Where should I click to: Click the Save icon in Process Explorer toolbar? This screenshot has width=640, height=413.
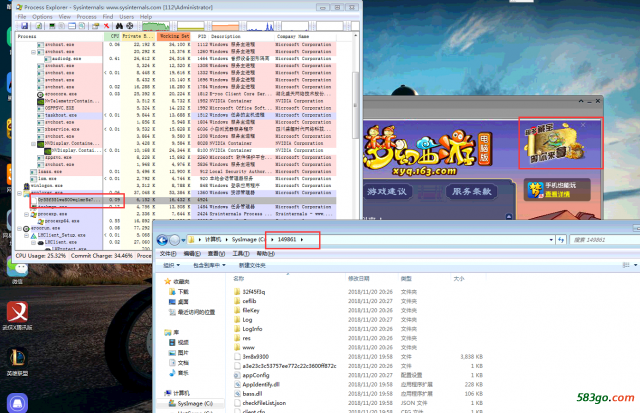tap(24, 26)
